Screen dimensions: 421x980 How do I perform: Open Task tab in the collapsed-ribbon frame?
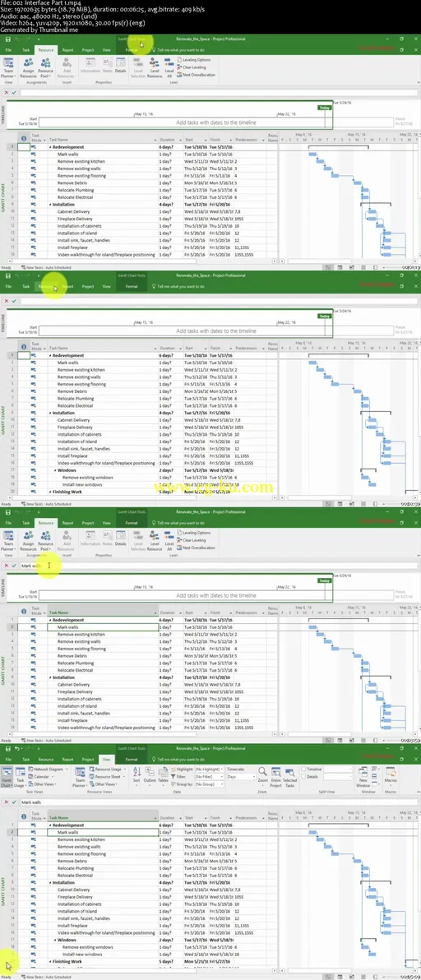point(25,286)
